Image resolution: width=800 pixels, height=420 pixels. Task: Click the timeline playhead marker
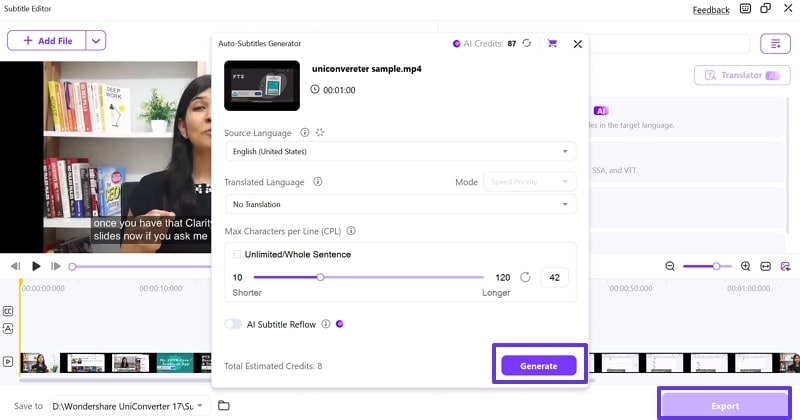(x=20, y=282)
